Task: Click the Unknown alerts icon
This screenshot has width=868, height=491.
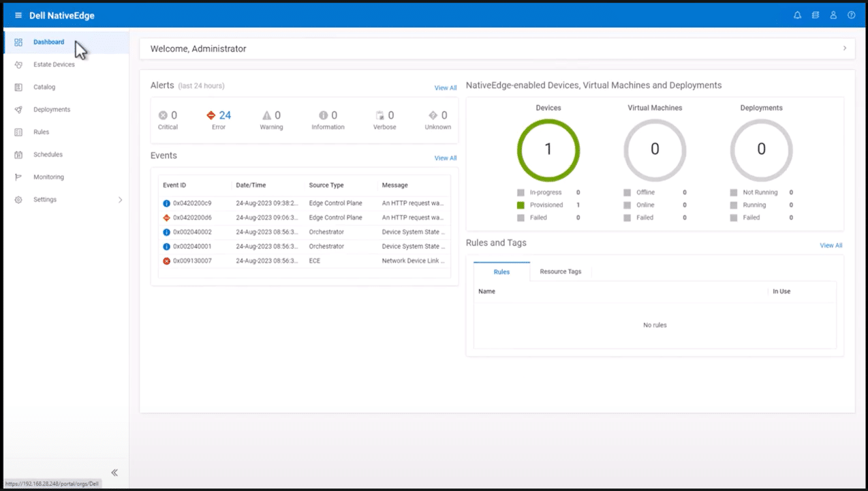Action: click(433, 115)
